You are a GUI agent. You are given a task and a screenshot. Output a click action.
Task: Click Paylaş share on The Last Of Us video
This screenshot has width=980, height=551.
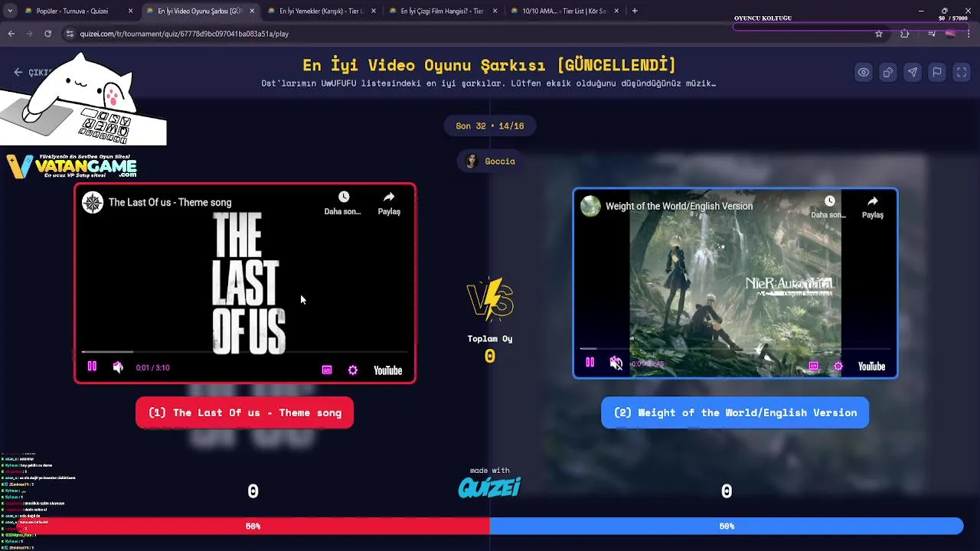(x=389, y=204)
